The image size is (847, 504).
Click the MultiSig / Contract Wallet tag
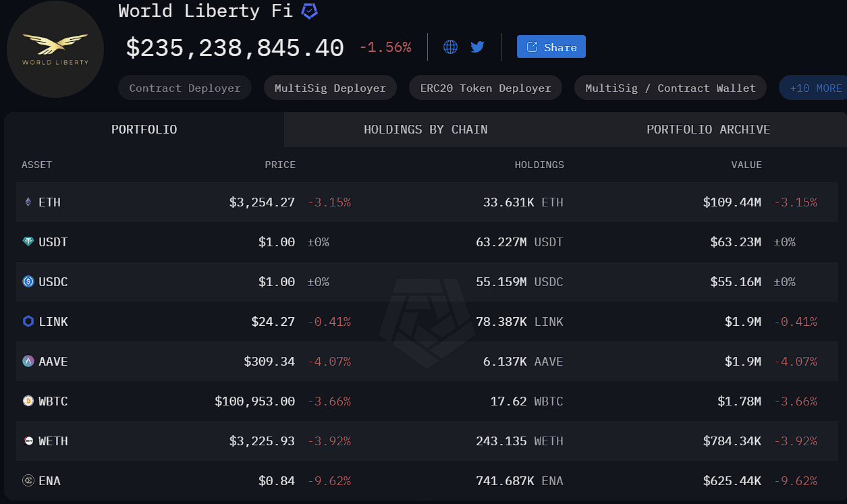[x=670, y=88]
